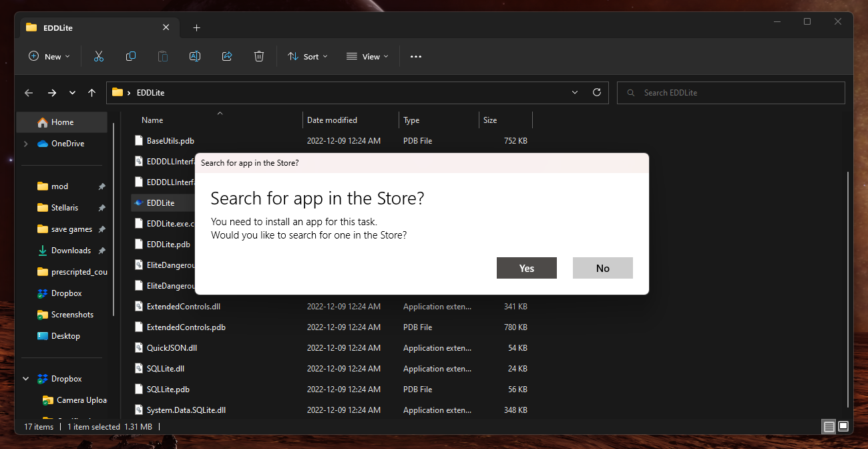This screenshot has width=868, height=449.
Task: Click the file list vertical scrollbar
Action: tap(848, 289)
